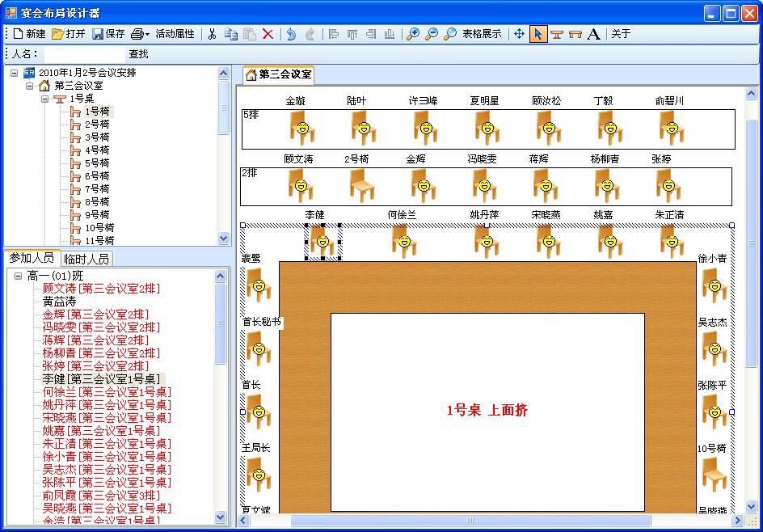The width and height of the screenshot is (763, 532).
Task: Click the 人名 search input field
Action: tap(81, 54)
